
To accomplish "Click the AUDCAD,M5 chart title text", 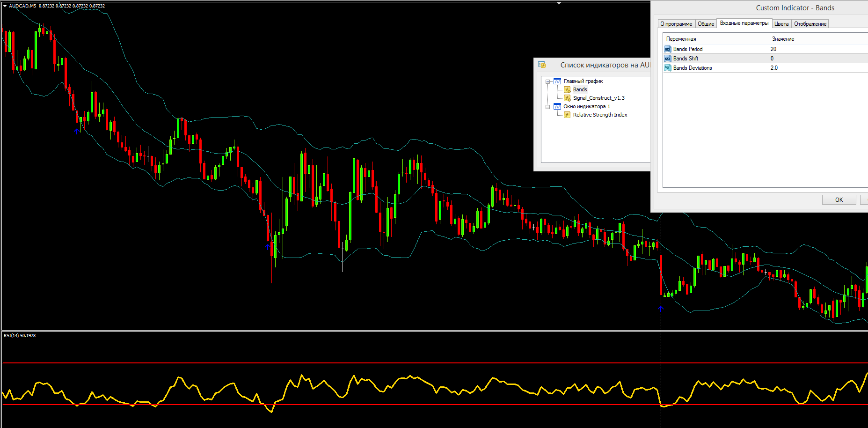I will [57, 6].
